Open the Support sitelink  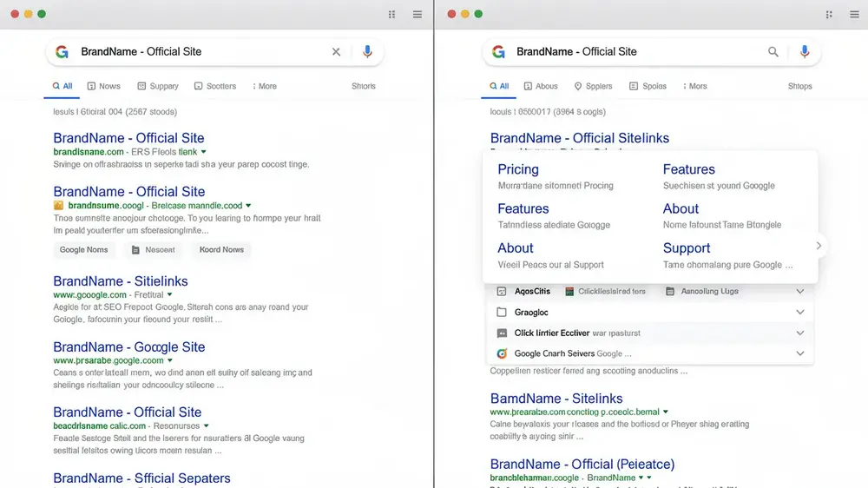(687, 248)
